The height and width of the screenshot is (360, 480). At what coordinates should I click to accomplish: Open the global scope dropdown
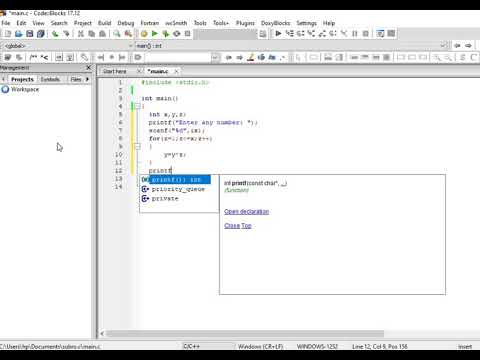tap(131, 46)
